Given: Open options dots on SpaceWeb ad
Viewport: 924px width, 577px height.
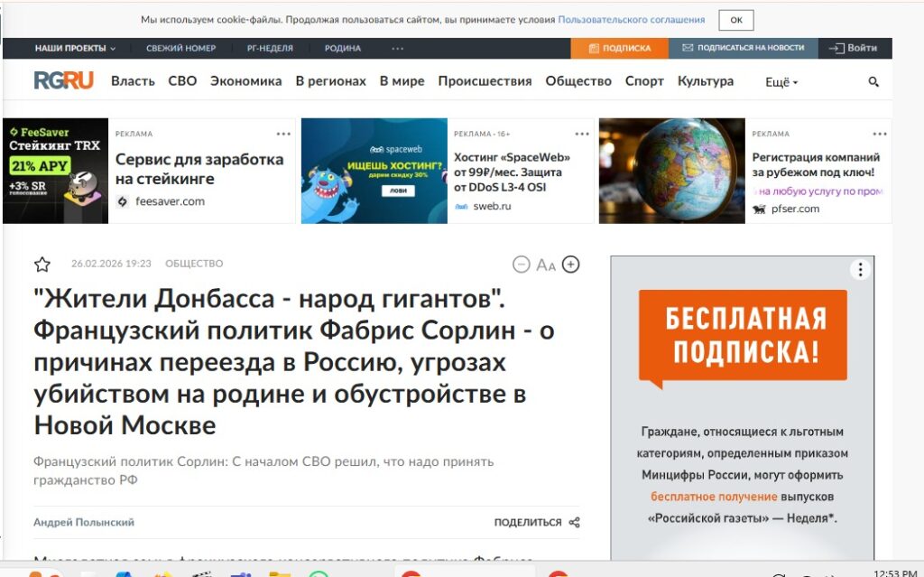Looking at the screenshot, I should coord(582,134).
